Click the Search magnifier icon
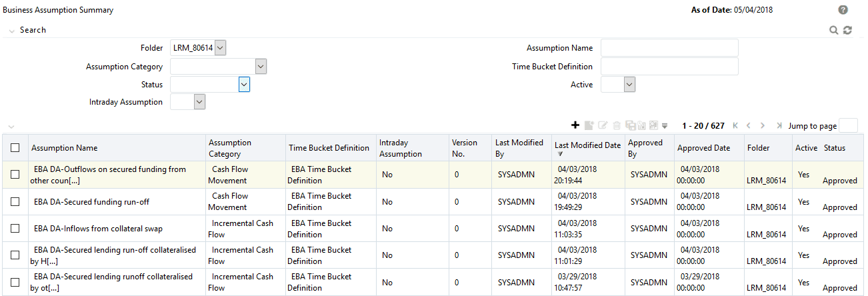This screenshot has width=868, height=296. click(833, 30)
